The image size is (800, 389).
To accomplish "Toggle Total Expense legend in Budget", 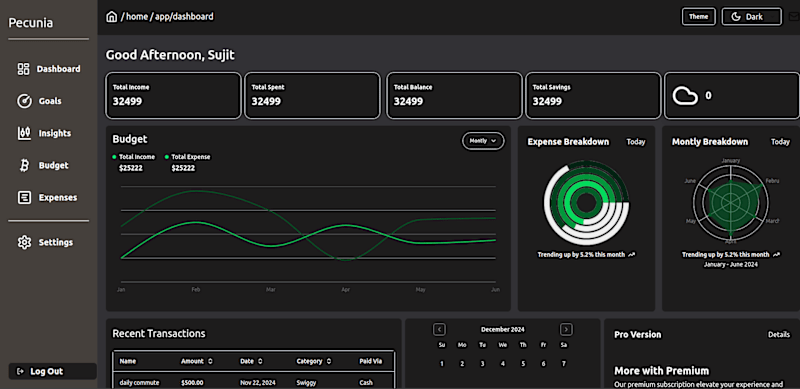I will point(187,157).
